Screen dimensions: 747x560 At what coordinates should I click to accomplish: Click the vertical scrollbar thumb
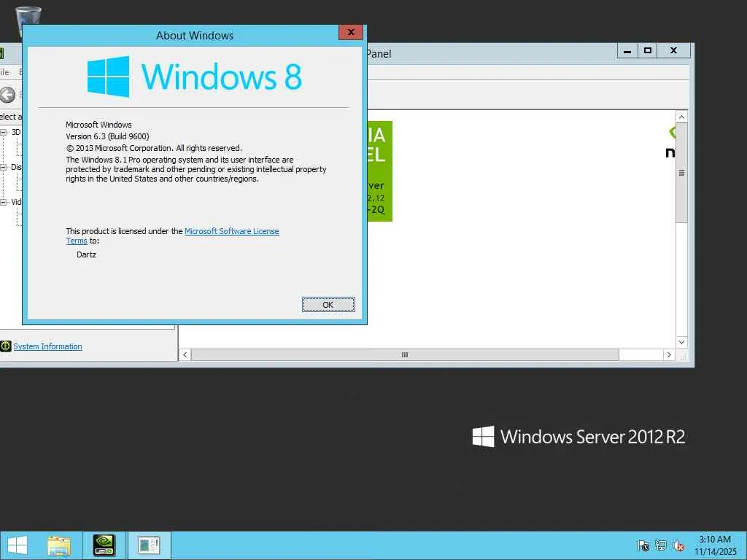pyautogui.click(x=682, y=172)
